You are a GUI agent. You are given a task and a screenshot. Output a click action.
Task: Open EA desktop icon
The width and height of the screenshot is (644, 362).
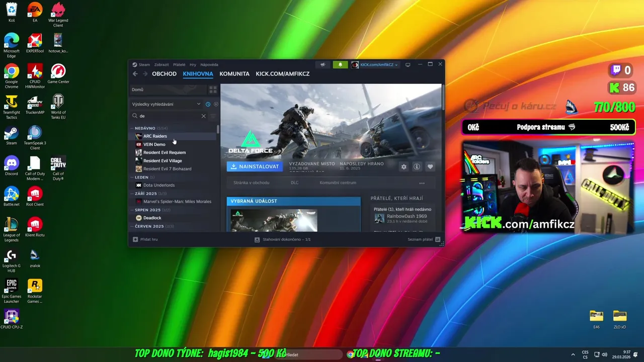pyautogui.click(x=35, y=13)
